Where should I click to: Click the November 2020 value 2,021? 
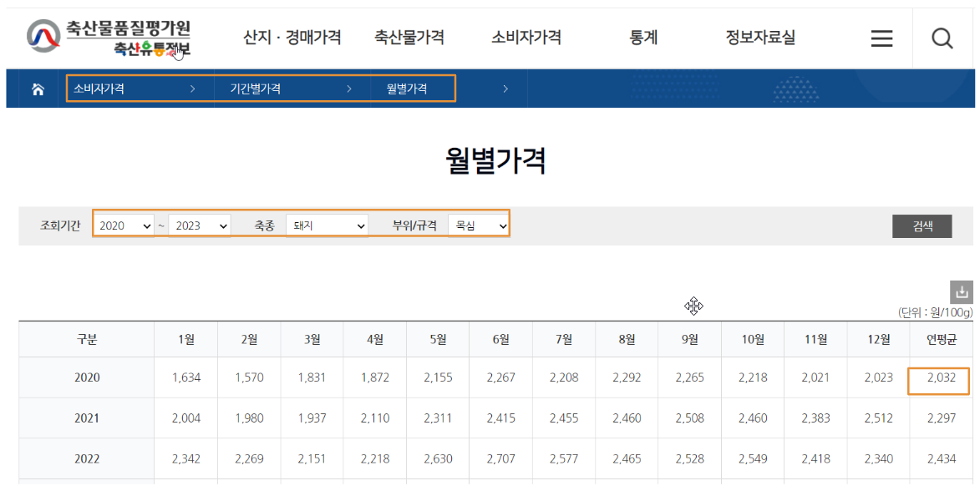pyautogui.click(x=815, y=377)
